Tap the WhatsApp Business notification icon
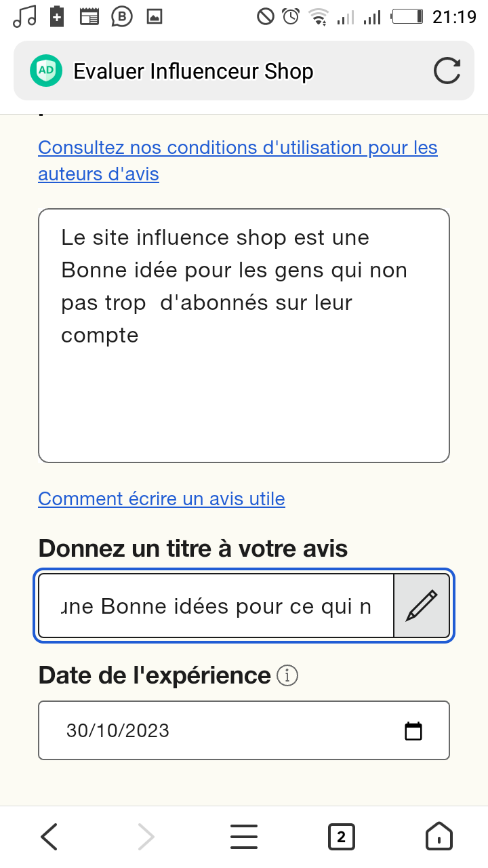 (x=122, y=16)
